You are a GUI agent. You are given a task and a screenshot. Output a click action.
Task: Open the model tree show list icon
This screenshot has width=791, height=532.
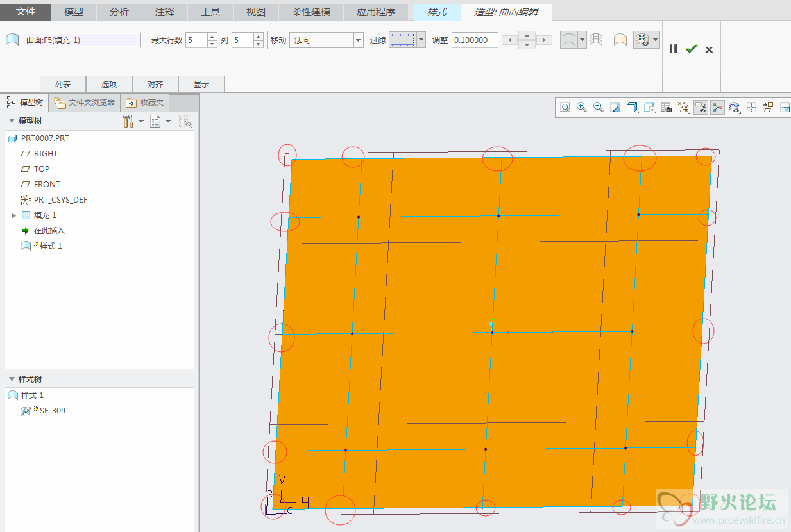155,121
